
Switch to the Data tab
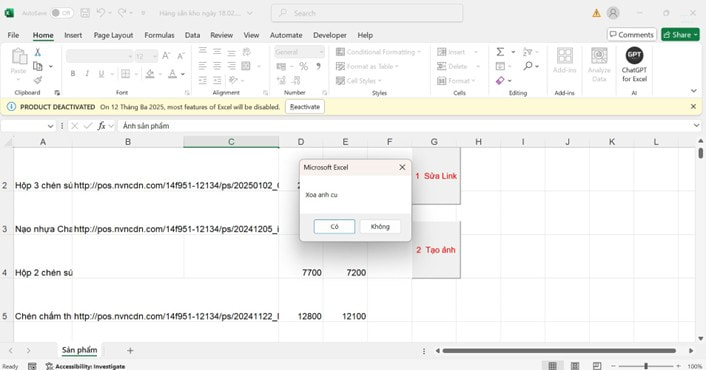click(192, 35)
